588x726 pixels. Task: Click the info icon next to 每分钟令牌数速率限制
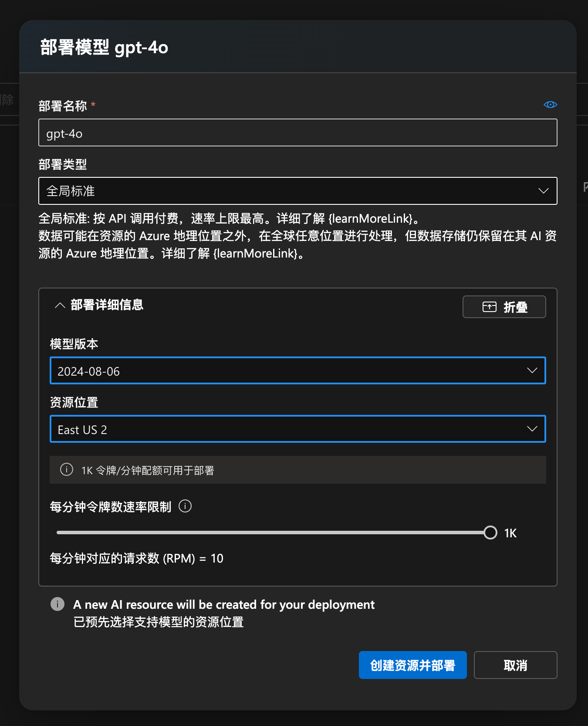coord(185,506)
